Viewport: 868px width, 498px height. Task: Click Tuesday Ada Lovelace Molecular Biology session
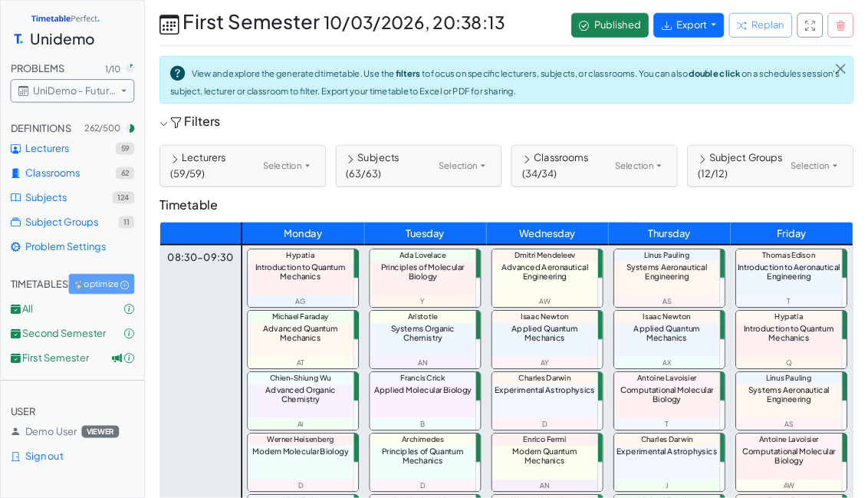pos(425,278)
